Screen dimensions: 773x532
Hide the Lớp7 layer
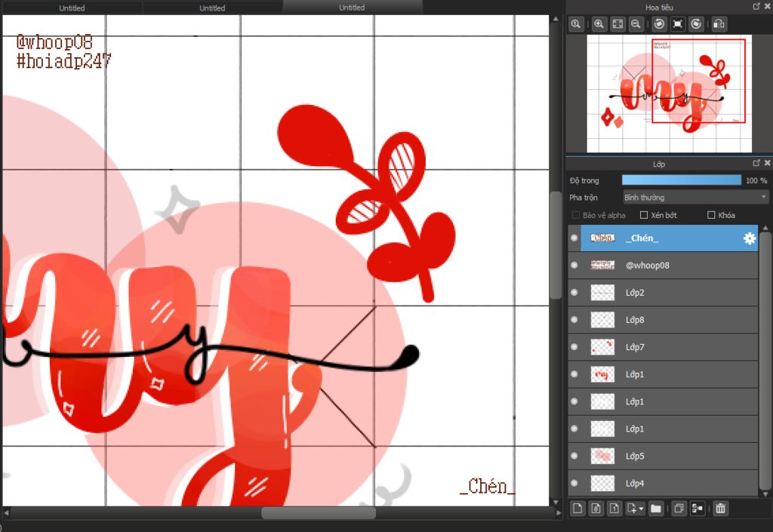tap(574, 347)
